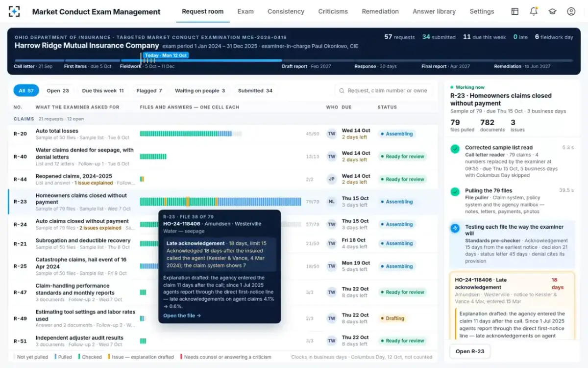
Task: Open the Answer library tab
Action: (x=434, y=11)
